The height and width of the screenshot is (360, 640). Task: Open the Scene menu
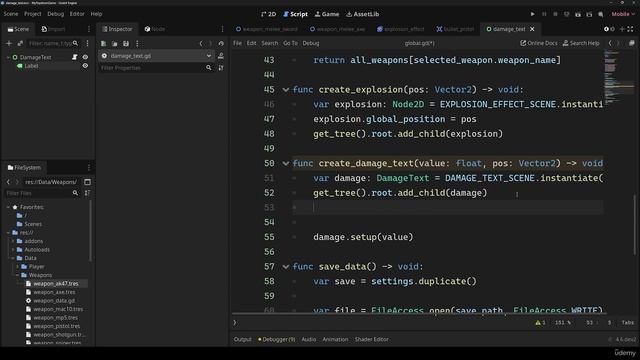11,14
